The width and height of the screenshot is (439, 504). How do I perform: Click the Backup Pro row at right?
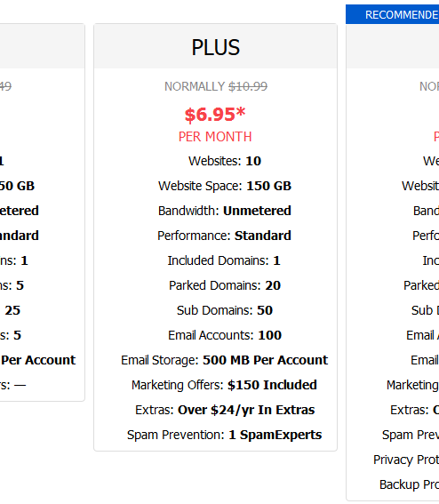tap(409, 484)
